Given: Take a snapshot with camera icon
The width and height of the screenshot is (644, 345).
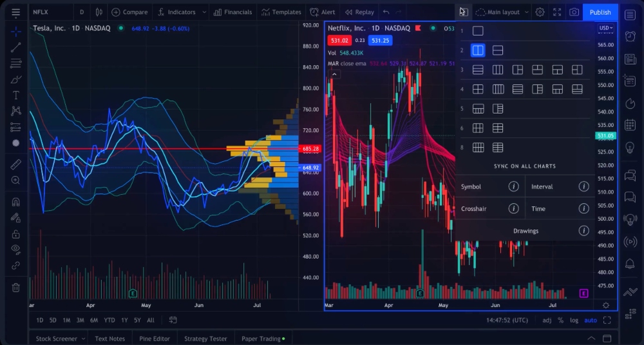Looking at the screenshot, I should click(574, 12).
